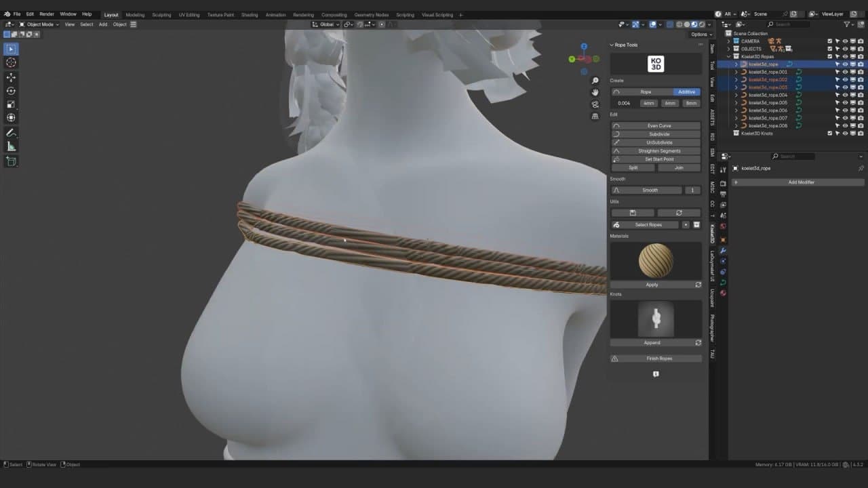Click the rope material preview sphere

point(656,262)
